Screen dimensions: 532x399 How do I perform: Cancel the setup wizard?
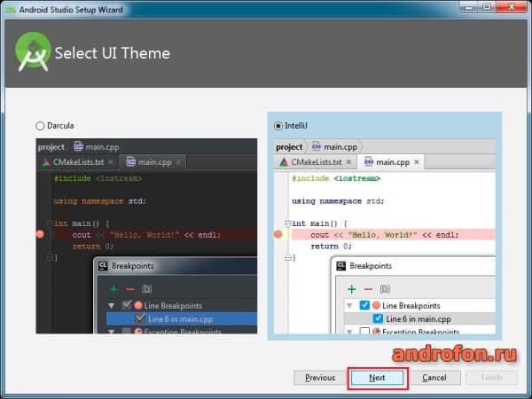434,378
